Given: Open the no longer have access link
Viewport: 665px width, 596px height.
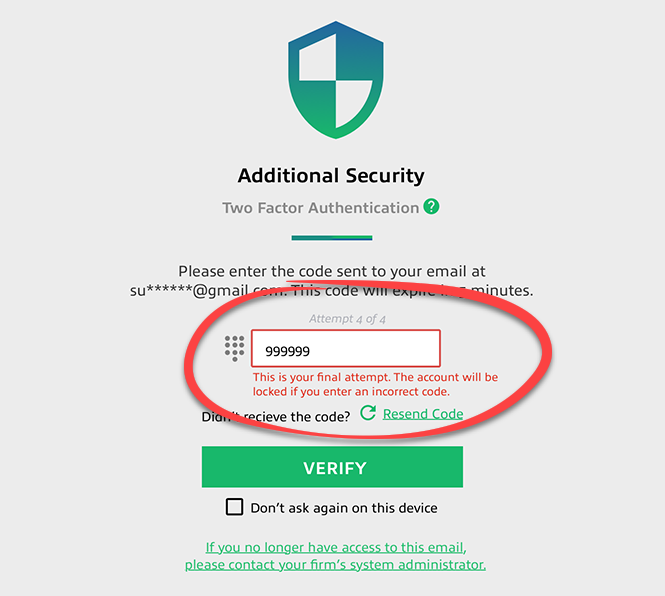Looking at the screenshot, I should point(336,547).
